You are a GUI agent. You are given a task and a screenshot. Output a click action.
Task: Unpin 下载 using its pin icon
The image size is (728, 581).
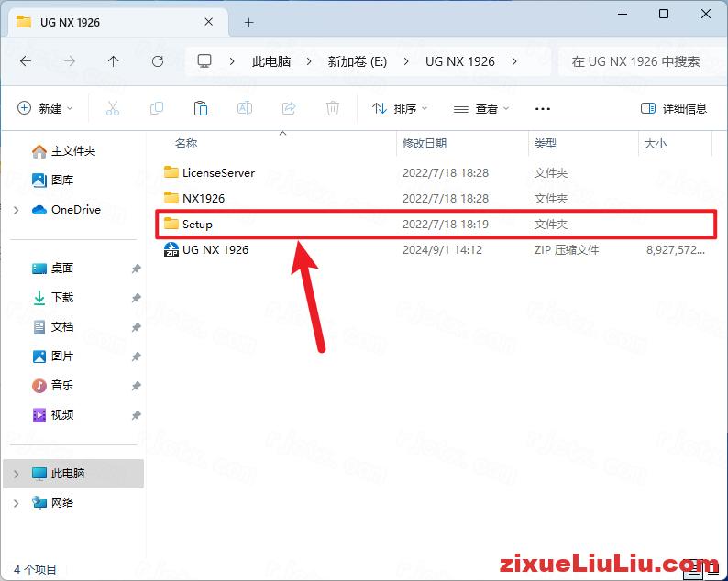(136, 298)
